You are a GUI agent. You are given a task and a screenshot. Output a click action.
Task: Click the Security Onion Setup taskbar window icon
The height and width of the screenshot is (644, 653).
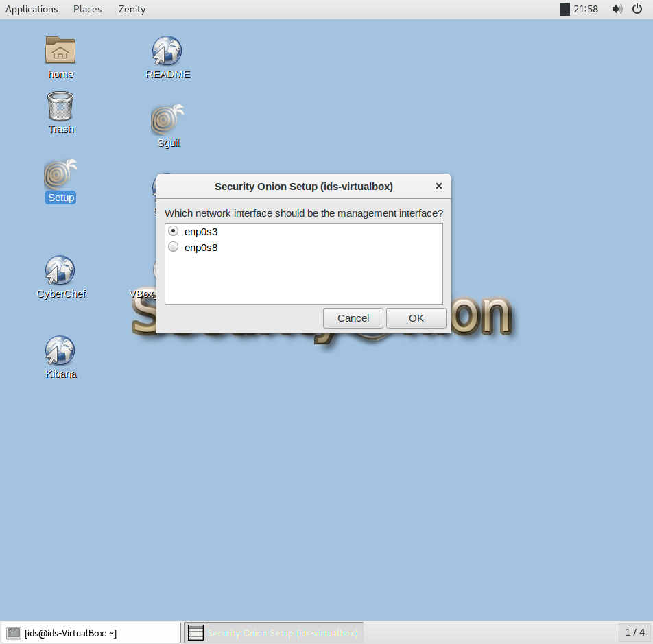tap(195, 633)
